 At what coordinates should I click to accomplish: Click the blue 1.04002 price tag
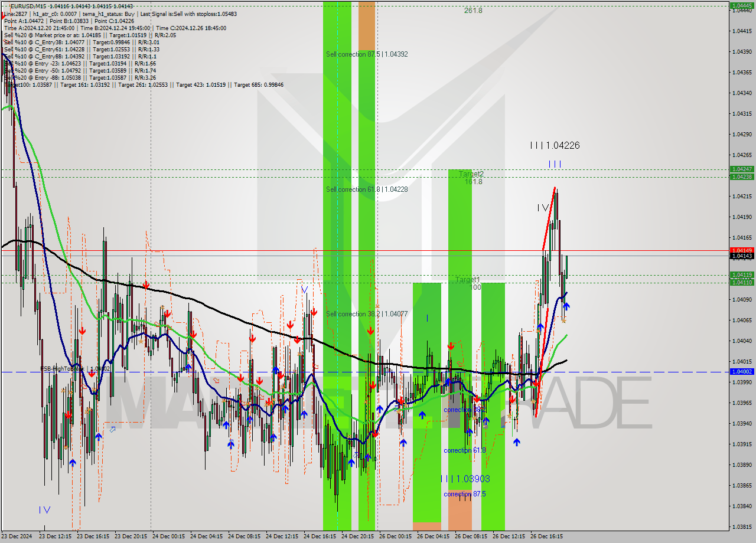click(742, 371)
